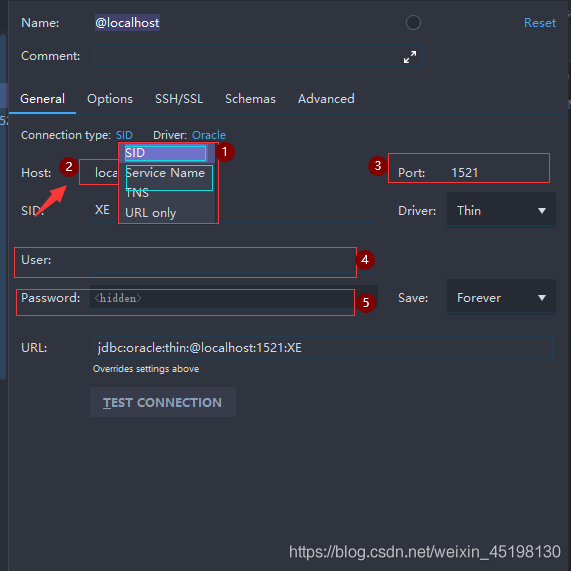Image resolution: width=571 pixels, height=571 pixels.
Task: Click into the User input field
Action: tap(234, 260)
